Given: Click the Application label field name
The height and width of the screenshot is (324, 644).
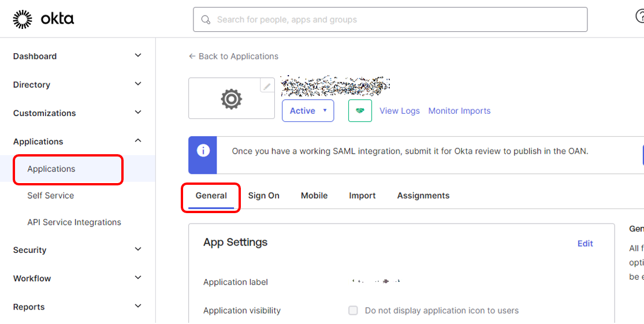Looking at the screenshot, I should (x=235, y=282).
